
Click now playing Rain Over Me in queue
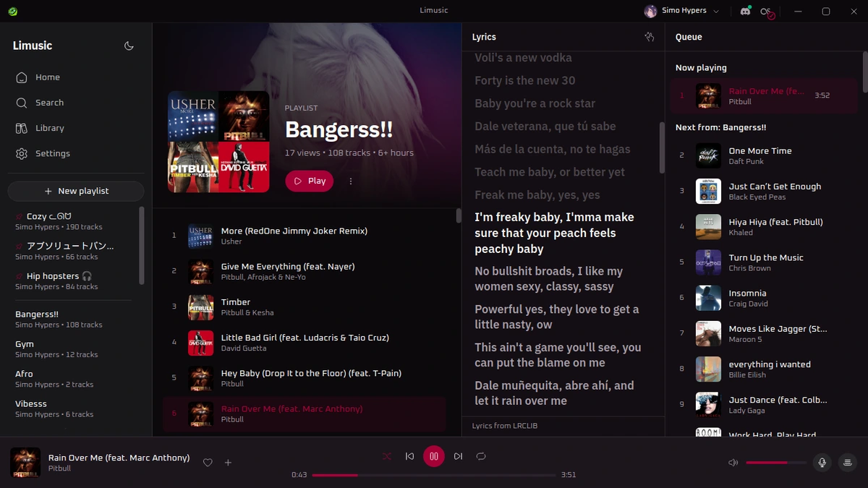click(x=764, y=96)
